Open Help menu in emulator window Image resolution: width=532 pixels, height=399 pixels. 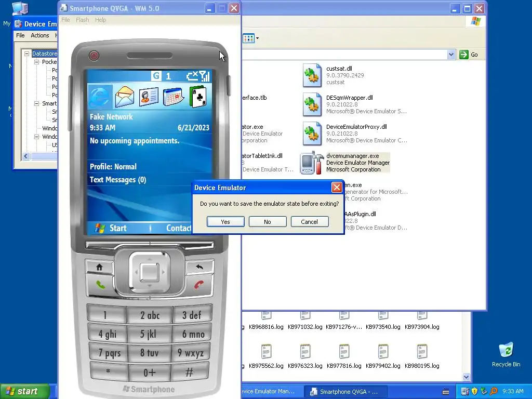pos(100,20)
